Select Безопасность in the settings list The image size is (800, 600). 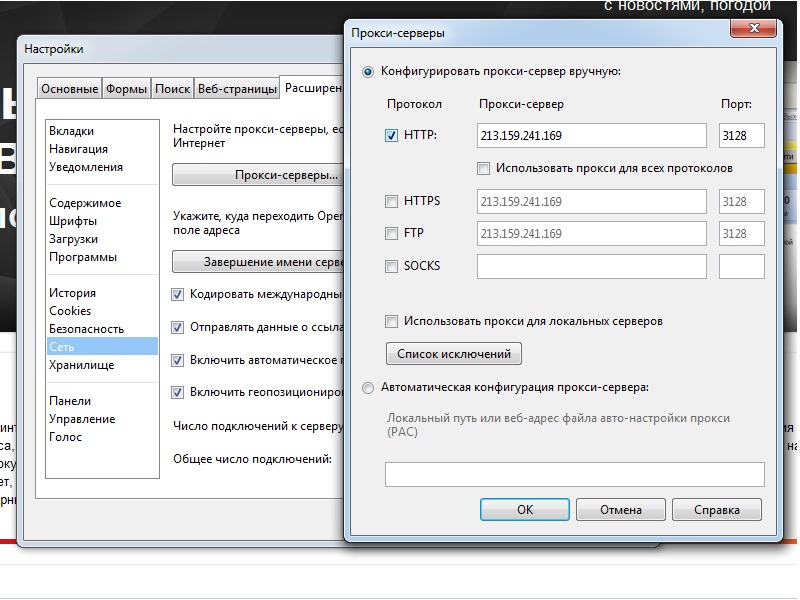[x=87, y=329]
